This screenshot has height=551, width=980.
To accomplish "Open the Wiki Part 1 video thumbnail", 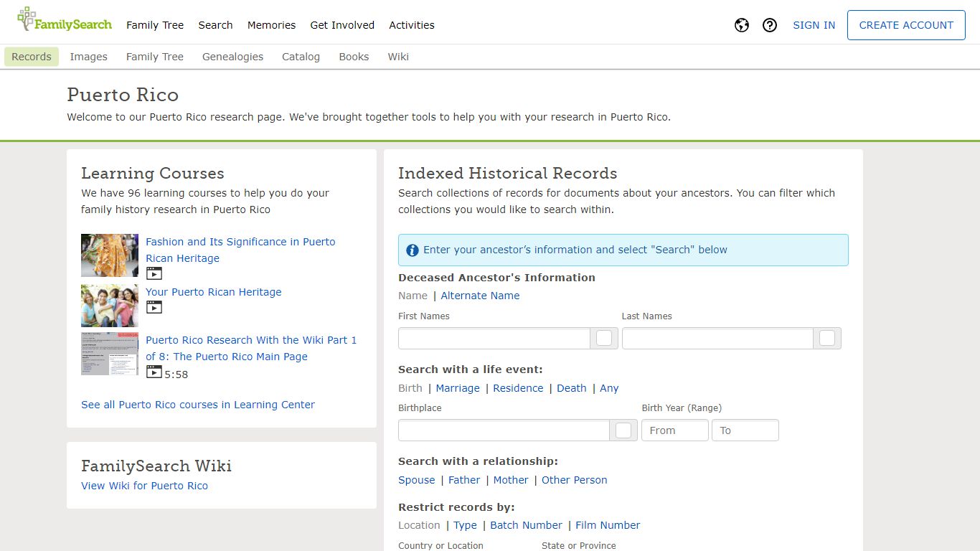I will pos(110,354).
